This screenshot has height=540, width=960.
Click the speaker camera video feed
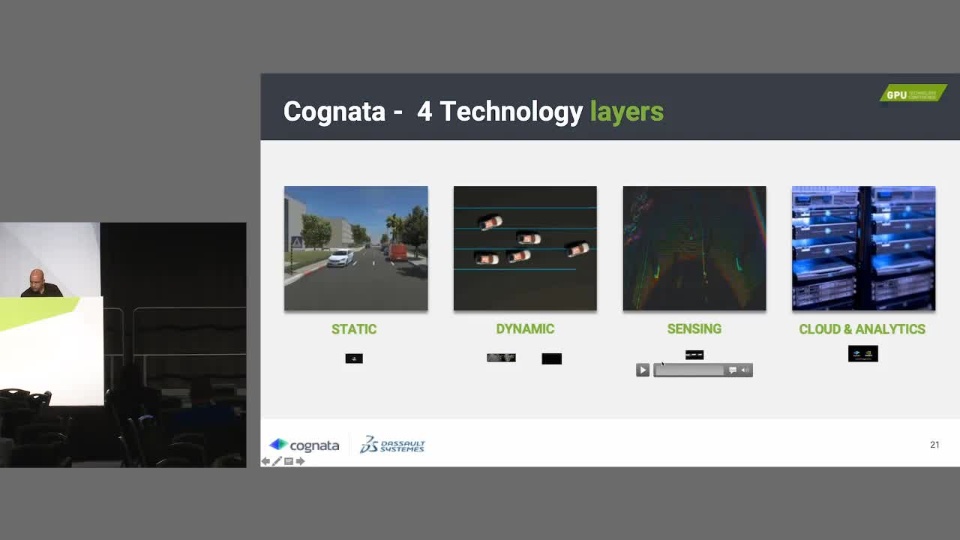pyautogui.click(x=123, y=345)
